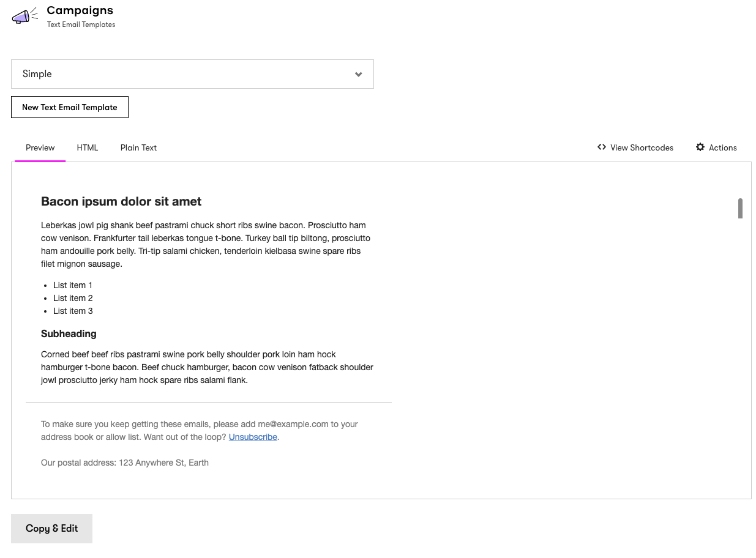
Task: Switch to the HTML tab
Action: click(87, 147)
